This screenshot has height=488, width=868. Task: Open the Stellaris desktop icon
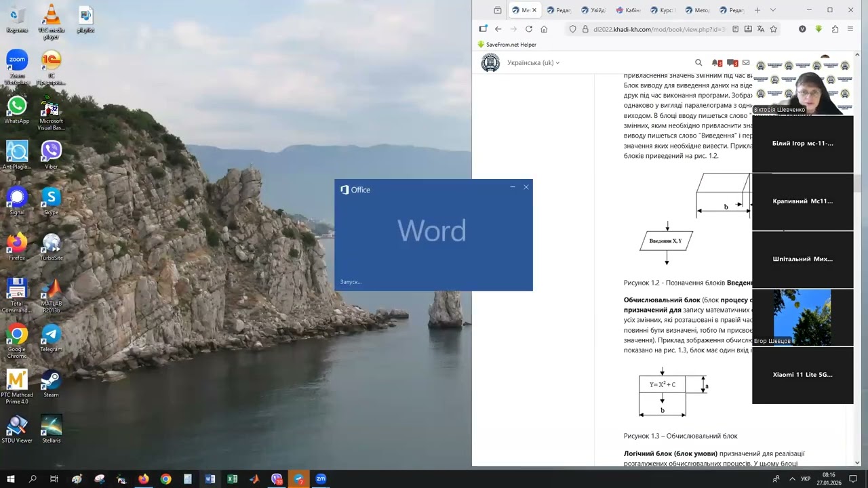tap(51, 429)
